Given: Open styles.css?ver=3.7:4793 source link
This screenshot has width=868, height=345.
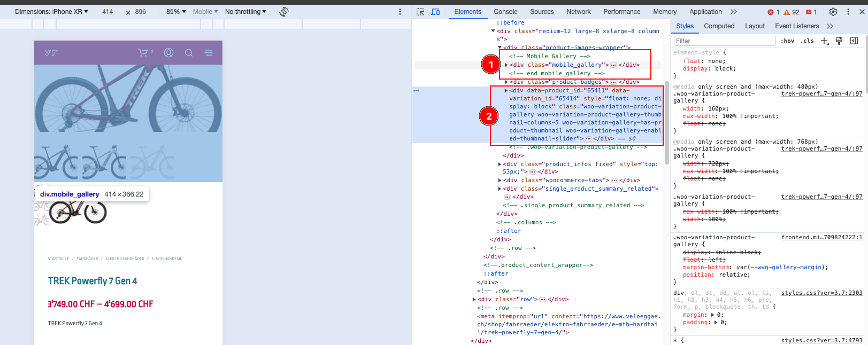Looking at the screenshot, I should [x=821, y=340].
